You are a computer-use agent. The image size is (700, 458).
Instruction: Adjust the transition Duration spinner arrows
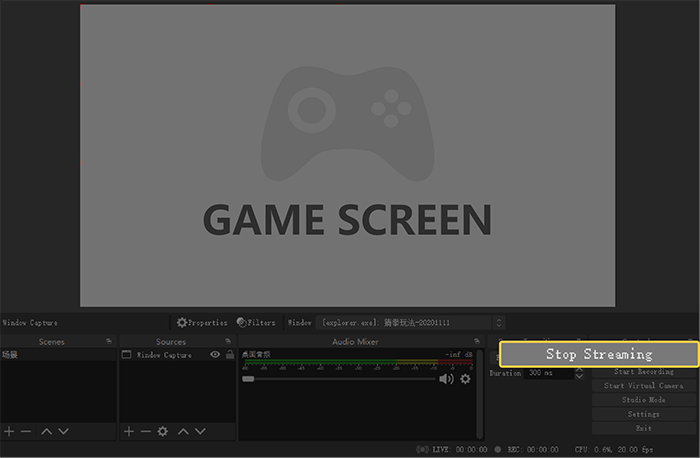click(x=579, y=373)
